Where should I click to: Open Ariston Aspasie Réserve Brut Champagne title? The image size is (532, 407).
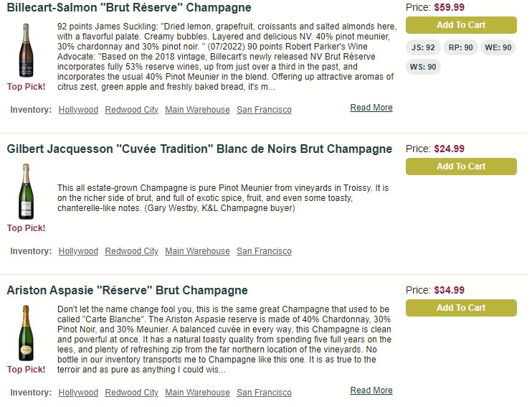127,290
